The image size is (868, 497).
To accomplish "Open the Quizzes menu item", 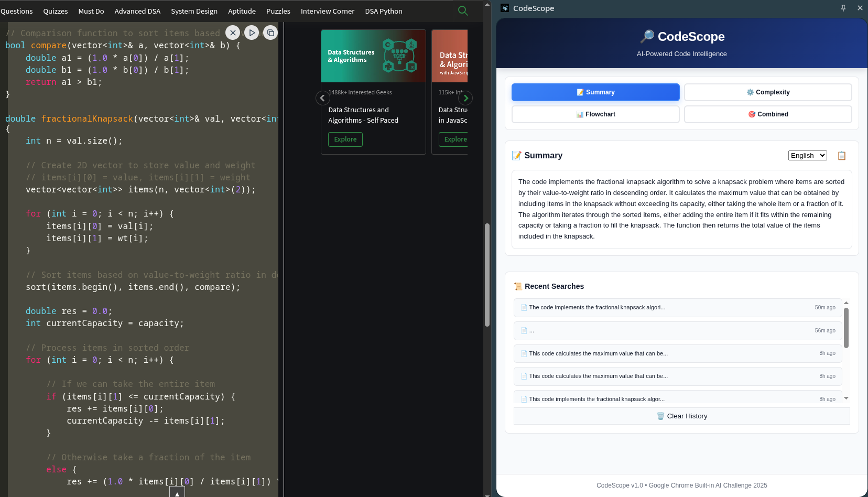I will click(56, 11).
